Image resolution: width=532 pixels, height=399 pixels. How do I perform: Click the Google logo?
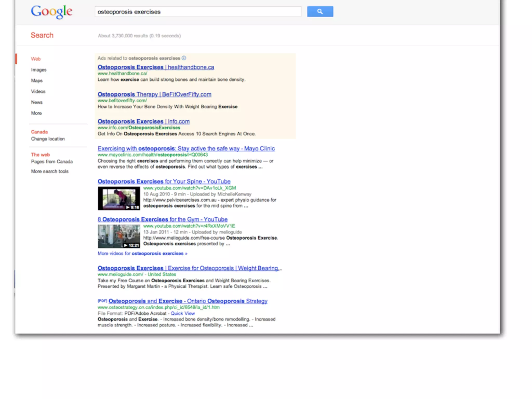(51, 12)
